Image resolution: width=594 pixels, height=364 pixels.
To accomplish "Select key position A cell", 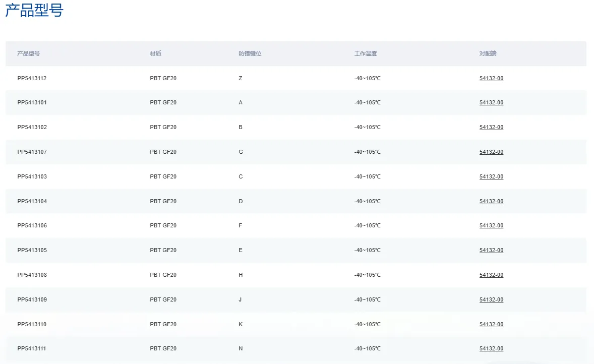I will coord(240,103).
